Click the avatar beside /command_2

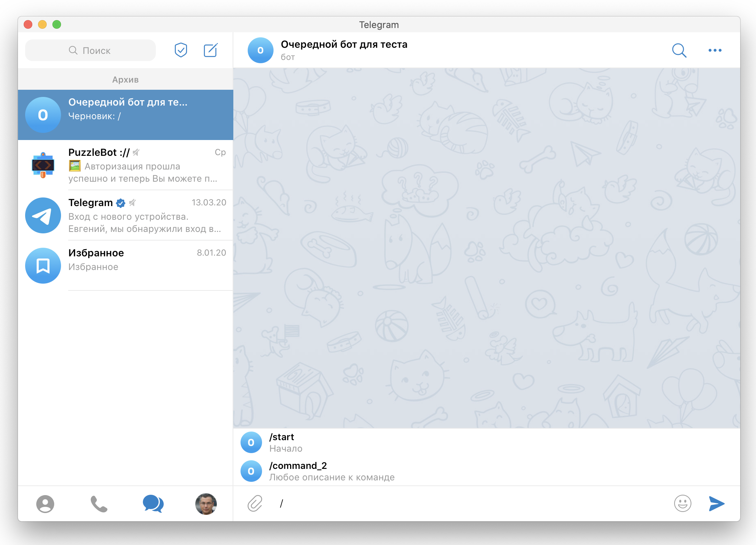point(251,471)
